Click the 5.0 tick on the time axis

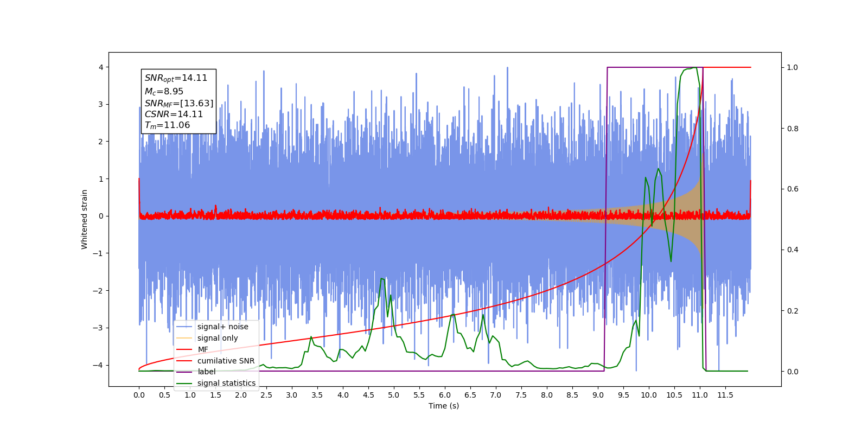(x=394, y=395)
